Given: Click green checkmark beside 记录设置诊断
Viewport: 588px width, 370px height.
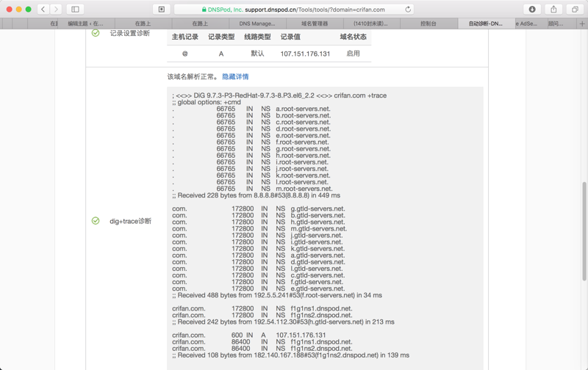Looking at the screenshot, I should [96, 33].
